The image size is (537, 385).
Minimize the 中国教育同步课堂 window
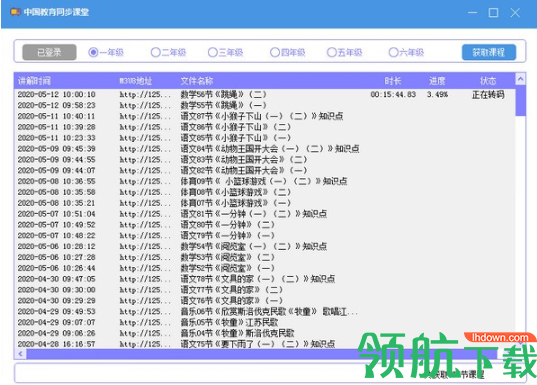(x=473, y=13)
